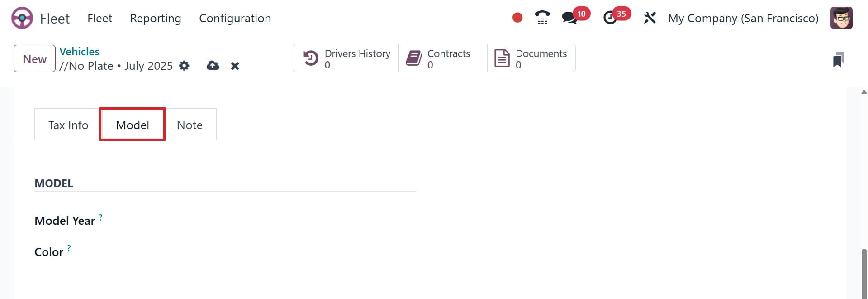Select the Model tab

[133, 125]
